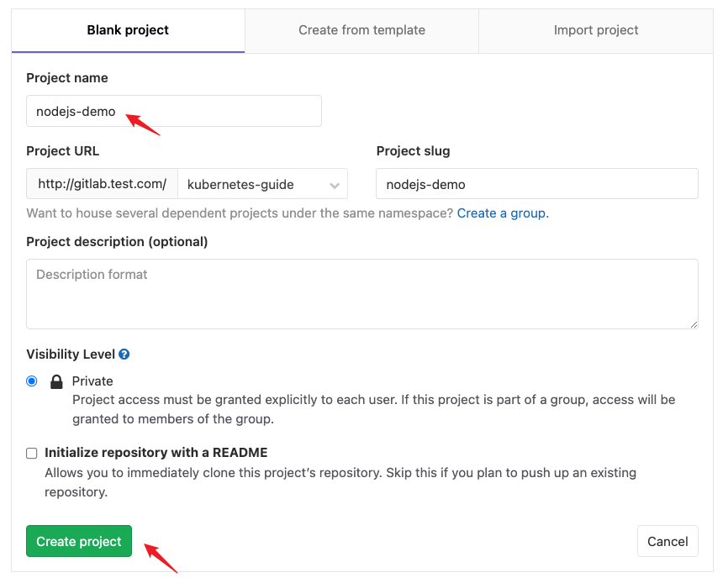Enable Initialize repository with a README checkbox
728x583 pixels.
(x=32, y=453)
